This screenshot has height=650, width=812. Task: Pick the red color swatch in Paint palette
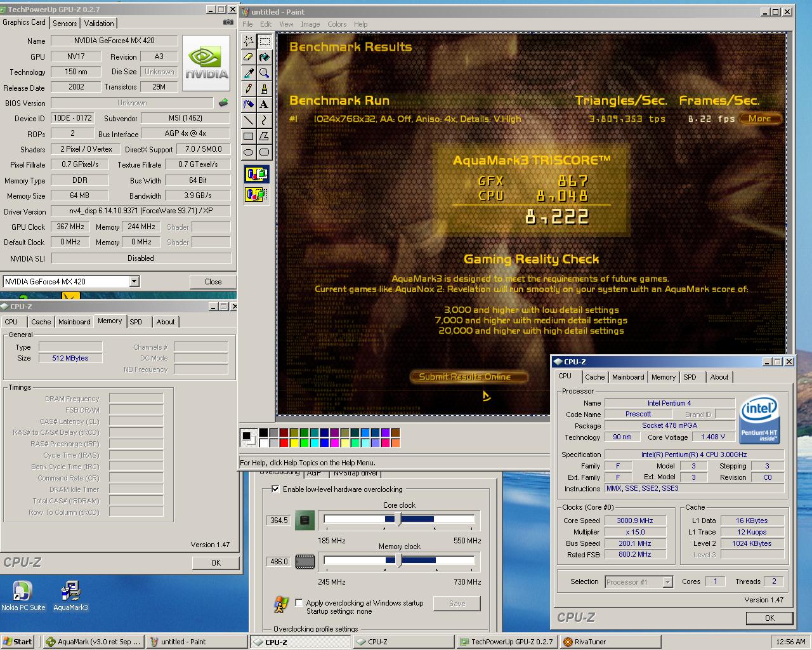point(284,442)
